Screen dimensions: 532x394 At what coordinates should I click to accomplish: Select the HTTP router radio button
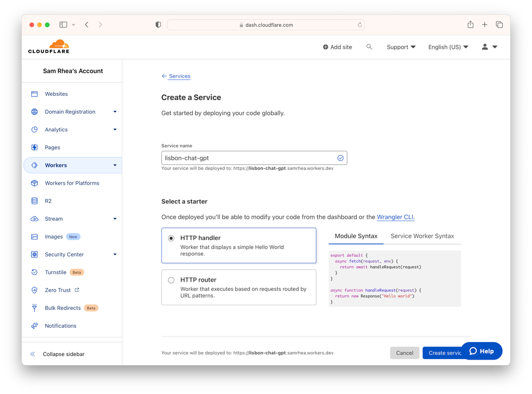(x=171, y=280)
